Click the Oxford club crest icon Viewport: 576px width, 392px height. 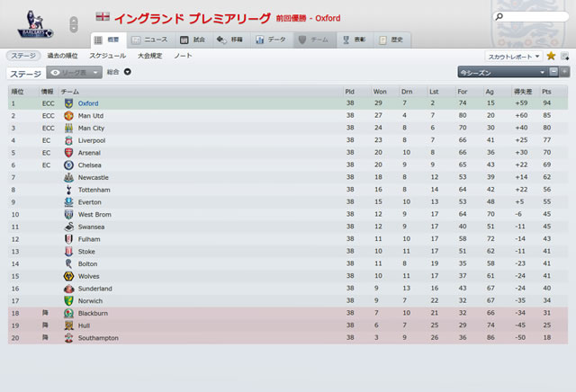[x=68, y=103]
